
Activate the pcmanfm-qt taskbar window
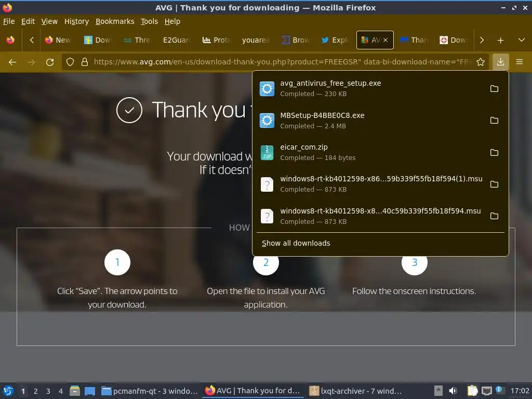[x=150, y=391]
